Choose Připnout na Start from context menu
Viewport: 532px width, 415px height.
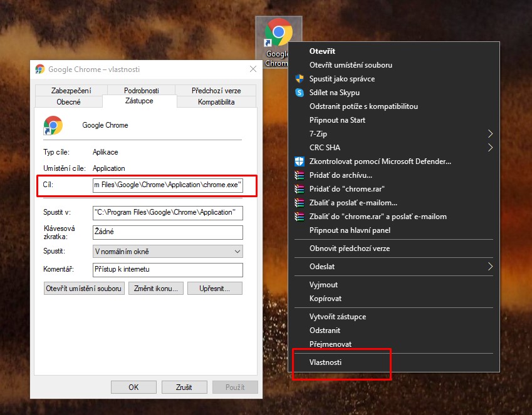point(337,120)
